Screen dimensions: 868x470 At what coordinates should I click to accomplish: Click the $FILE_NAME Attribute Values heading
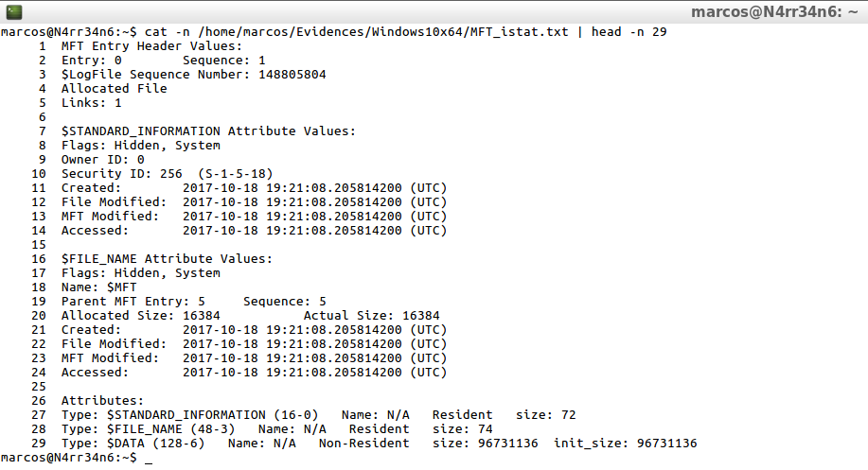tap(167, 258)
